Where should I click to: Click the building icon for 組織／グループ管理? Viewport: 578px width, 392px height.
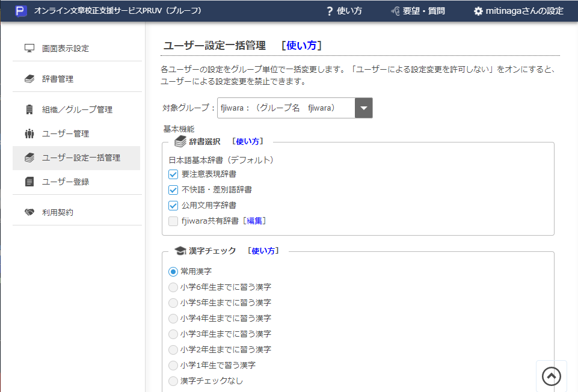(x=28, y=109)
